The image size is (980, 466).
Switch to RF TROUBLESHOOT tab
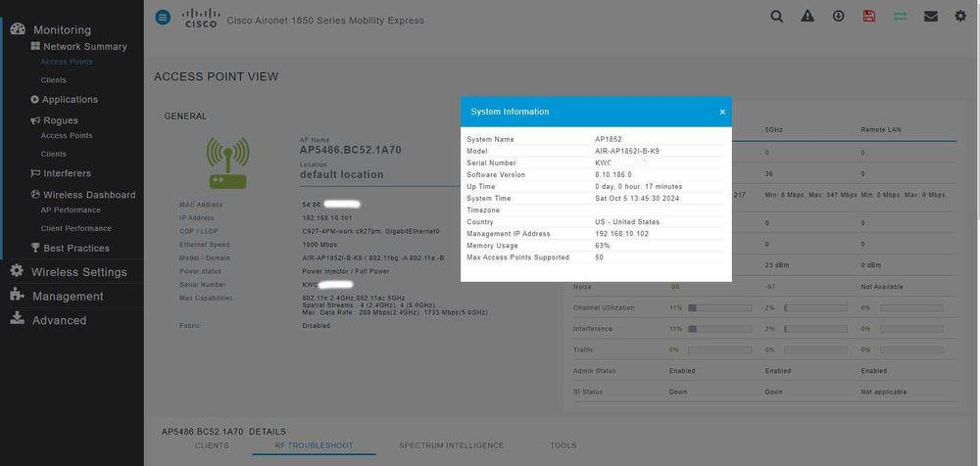314,445
